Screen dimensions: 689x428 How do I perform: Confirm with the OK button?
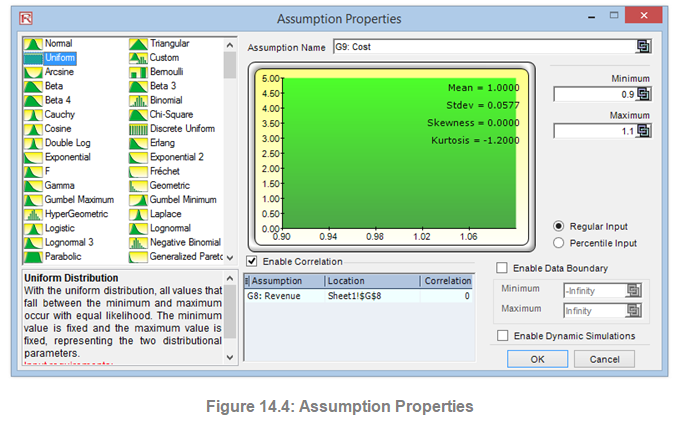(537, 359)
